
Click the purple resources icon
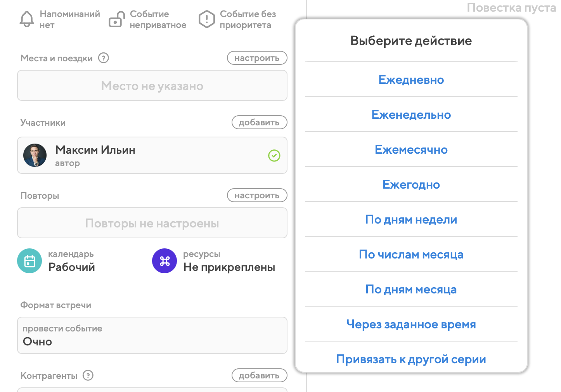(164, 261)
